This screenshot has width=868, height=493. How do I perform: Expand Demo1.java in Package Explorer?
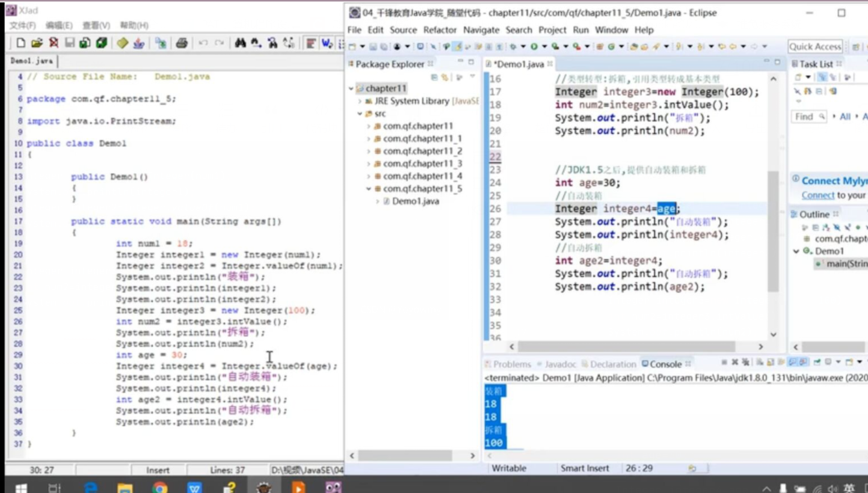point(378,201)
